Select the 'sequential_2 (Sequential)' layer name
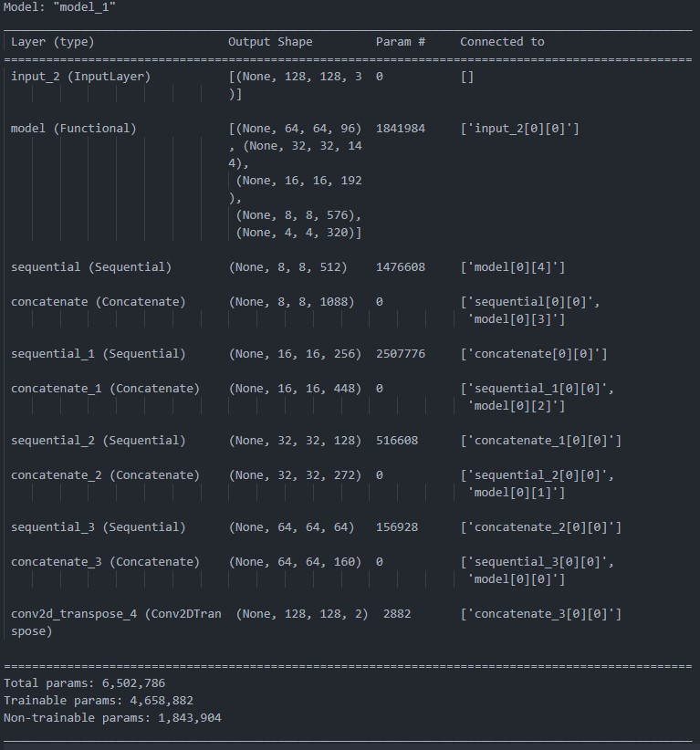Viewport: 700px width, 750px height. (98, 441)
